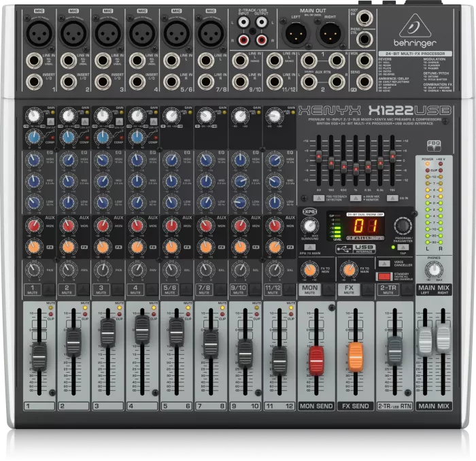
Task: Click the FOOT SW jack socket
Action: [364, 18]
